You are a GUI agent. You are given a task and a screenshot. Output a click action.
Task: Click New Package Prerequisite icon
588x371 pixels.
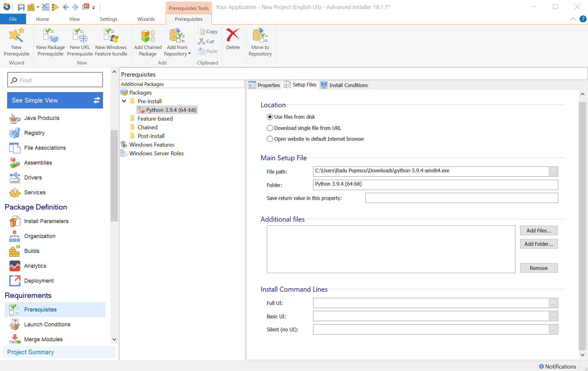tap(51, 42)
